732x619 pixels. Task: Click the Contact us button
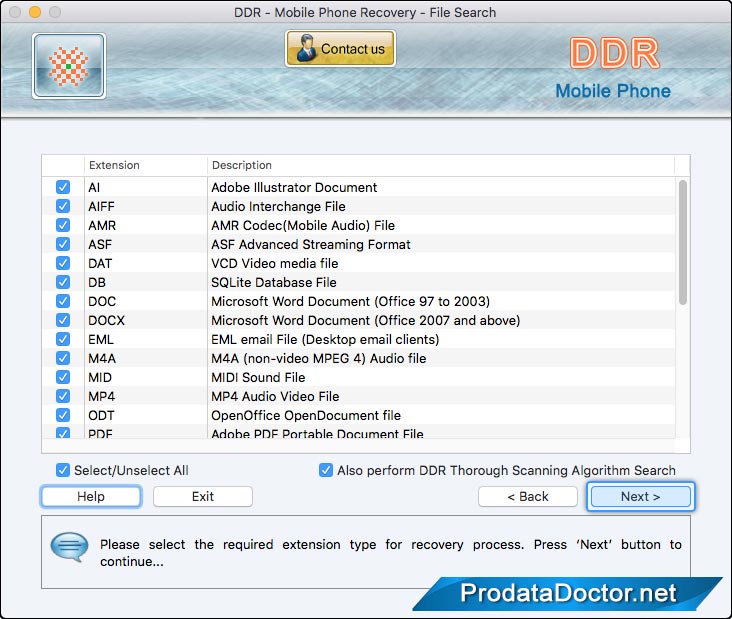340,49
